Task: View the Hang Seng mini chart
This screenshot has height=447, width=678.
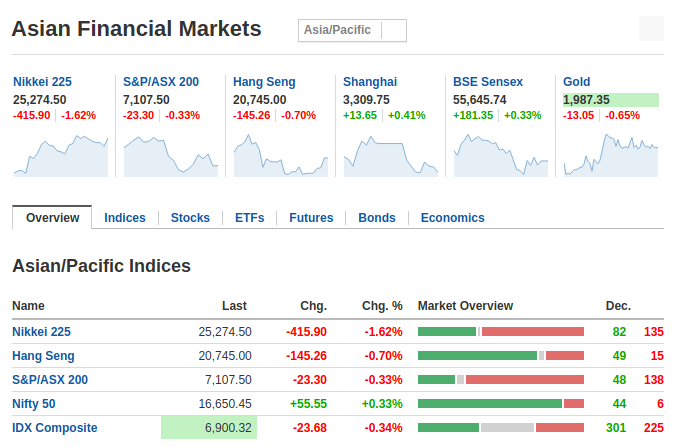Action: 281,156
